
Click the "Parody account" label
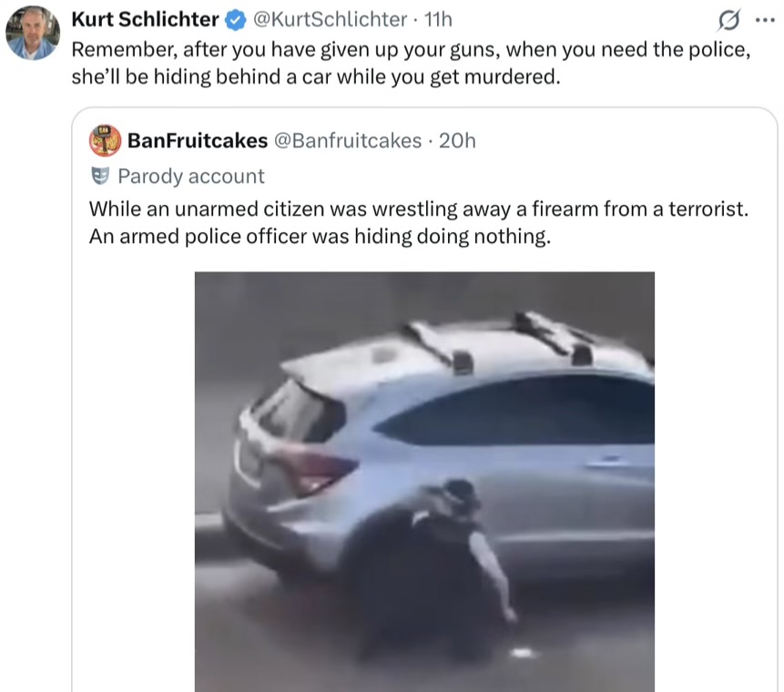pyautogui.click(x=190, y=176)
